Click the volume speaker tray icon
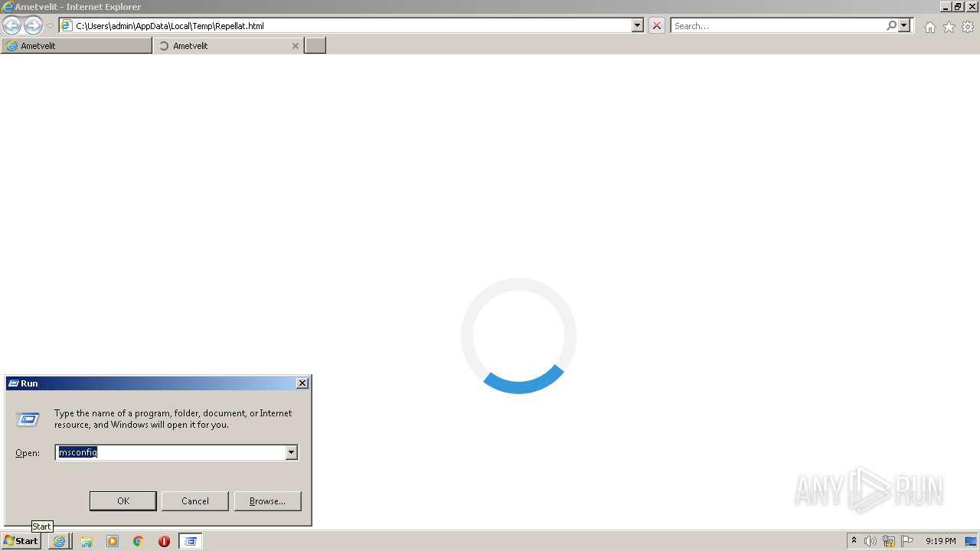980x551 pixels. pyautogui.click(x=870, y=541)
